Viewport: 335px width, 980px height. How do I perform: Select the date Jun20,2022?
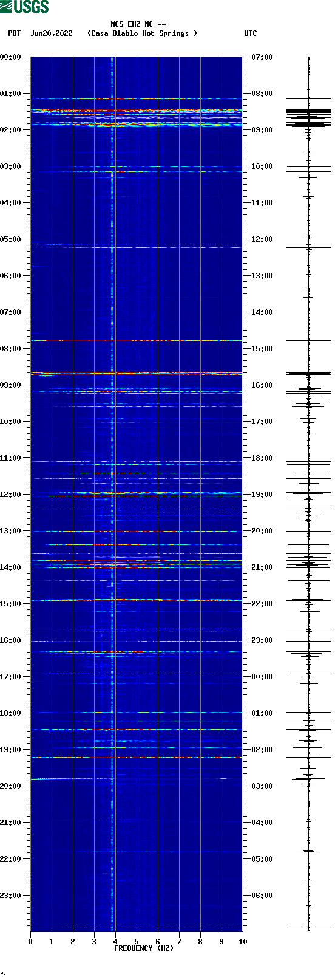[x=52, y=33]
